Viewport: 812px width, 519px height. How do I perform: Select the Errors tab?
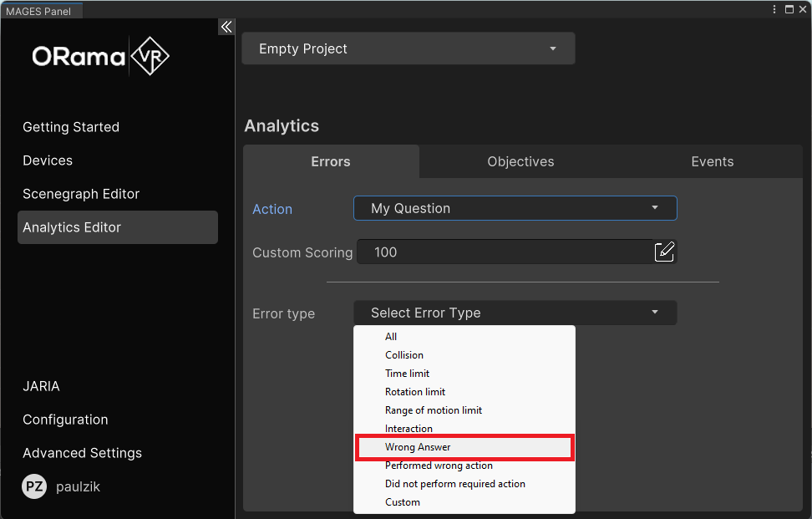click(331, 161)
